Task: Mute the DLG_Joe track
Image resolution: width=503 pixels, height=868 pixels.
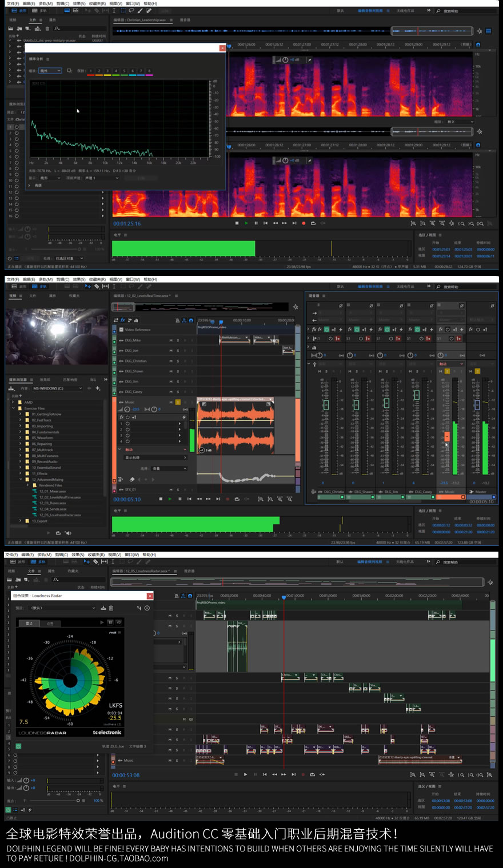Action: (171, 351)
